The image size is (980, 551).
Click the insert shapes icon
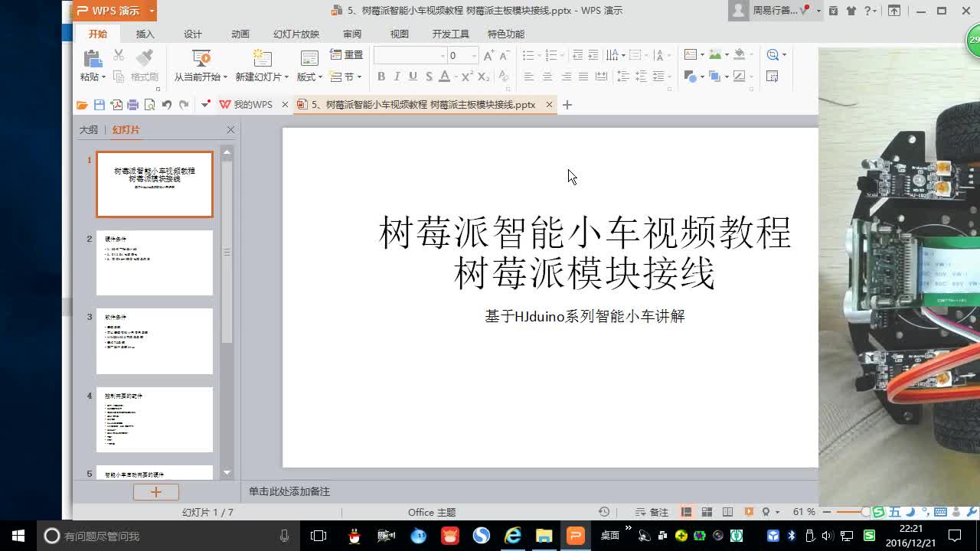(x=690, y=77)
